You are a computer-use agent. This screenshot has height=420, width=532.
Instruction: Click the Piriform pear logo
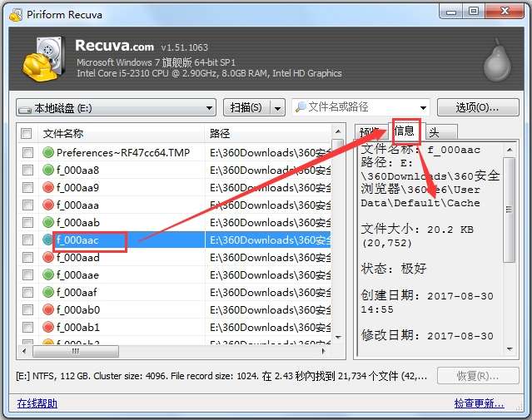click(x=497, y=61)
